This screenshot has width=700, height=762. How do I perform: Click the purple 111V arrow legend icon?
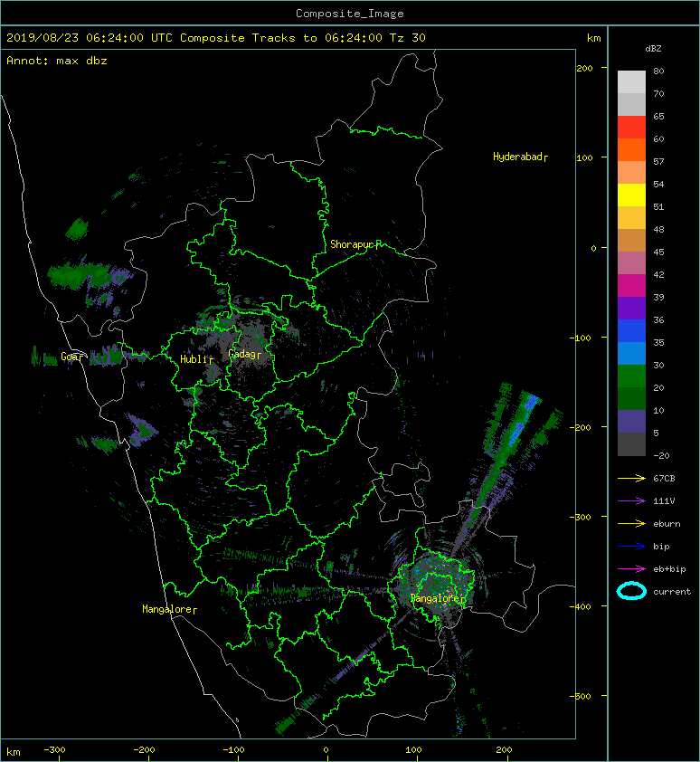tap(631, 501)
